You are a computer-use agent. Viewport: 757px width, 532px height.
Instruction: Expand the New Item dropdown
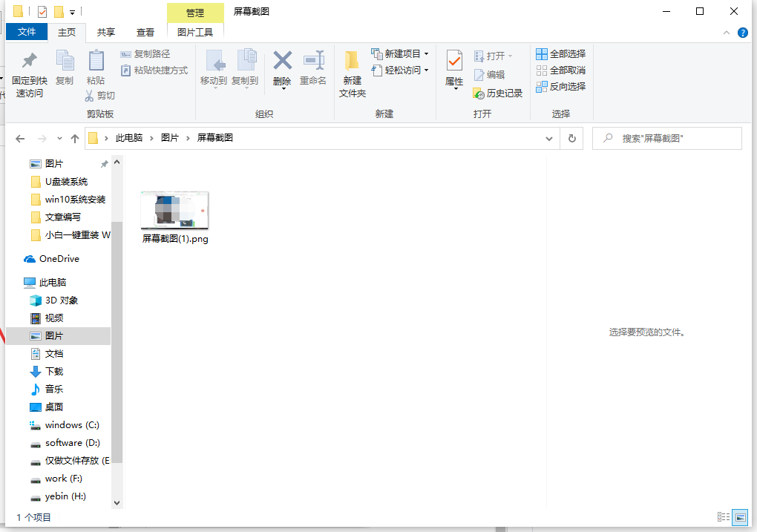tap(426, 54)
